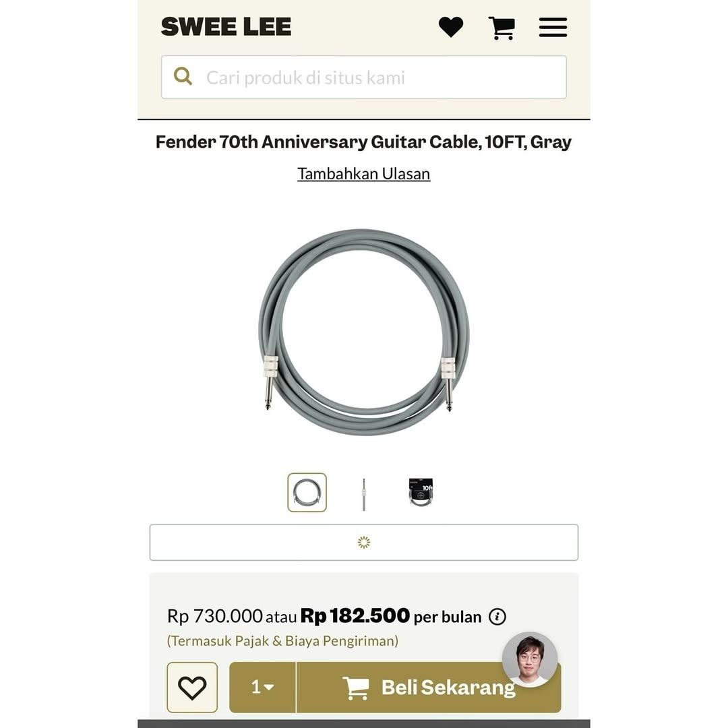Click the main gray cable product image

(363, 332)
